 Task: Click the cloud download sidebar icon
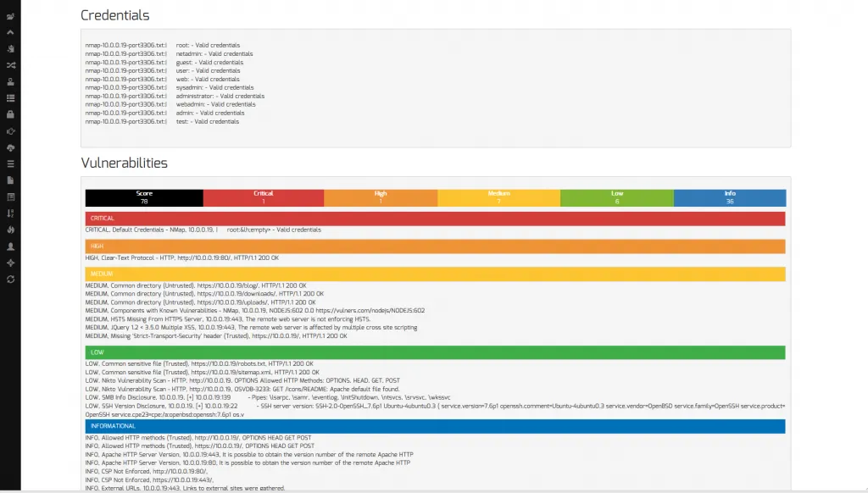pos(10,147)
